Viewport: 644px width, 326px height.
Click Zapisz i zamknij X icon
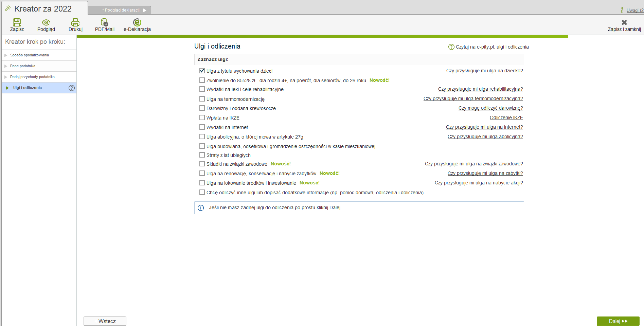point(624,23)
